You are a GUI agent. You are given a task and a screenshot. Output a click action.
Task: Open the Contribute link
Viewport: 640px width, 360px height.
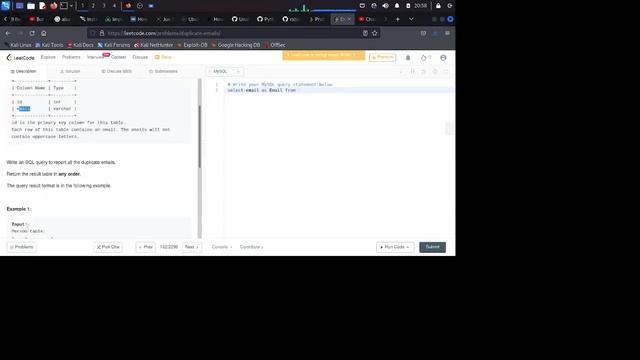251,247
